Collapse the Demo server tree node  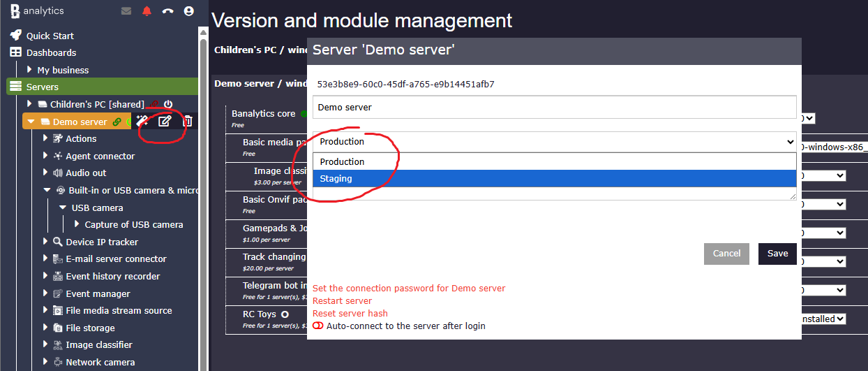tap(31, 122)
